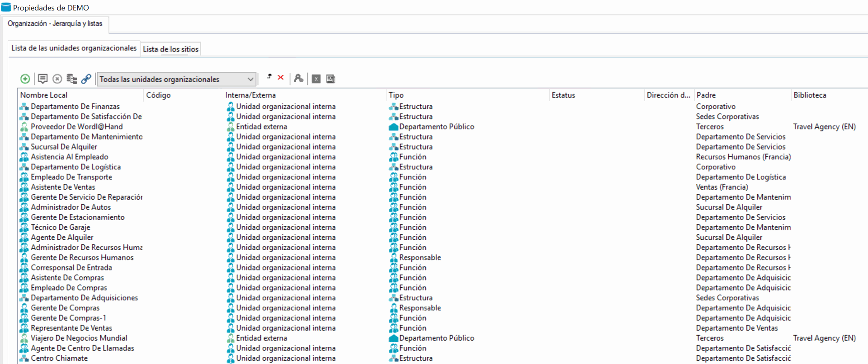Click the green add new unit icon
Image resolution: width=868 pixels, height=364 pixels.
(x=25, y=79)
